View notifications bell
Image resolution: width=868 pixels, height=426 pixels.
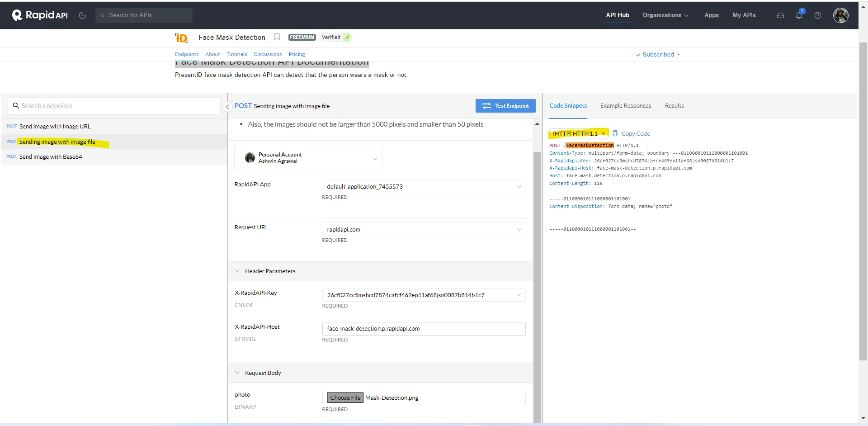(x=799, y=15)
